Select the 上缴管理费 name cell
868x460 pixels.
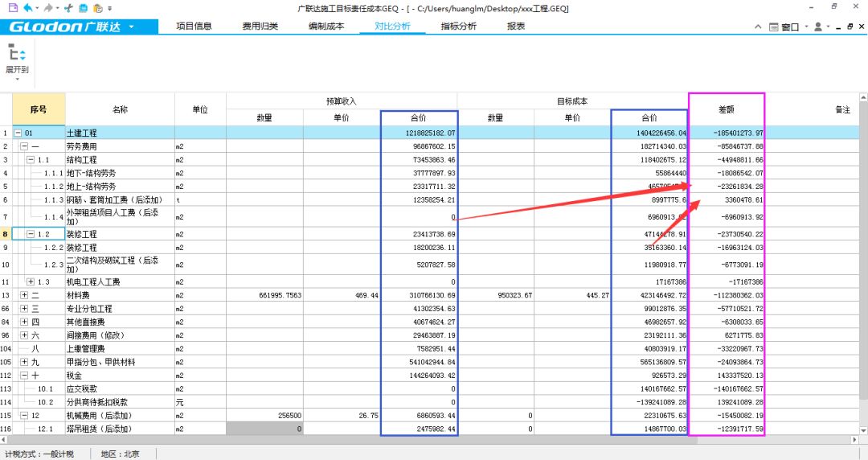click(119, 349)
